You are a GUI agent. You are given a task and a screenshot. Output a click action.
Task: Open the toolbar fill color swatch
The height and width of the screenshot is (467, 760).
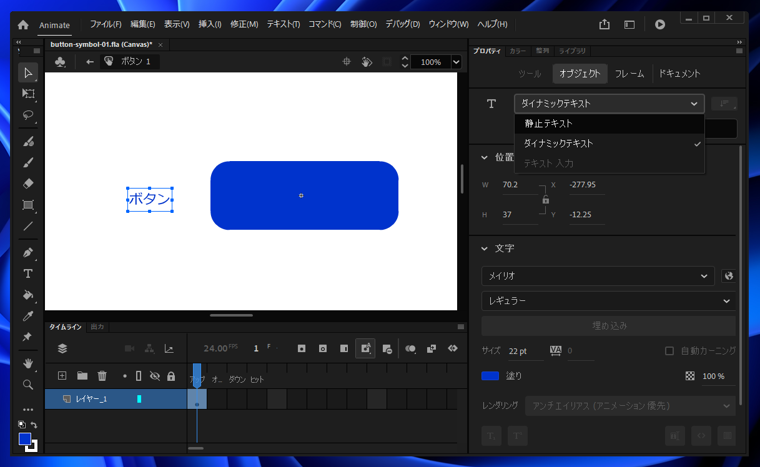click(x=25, y=439)
